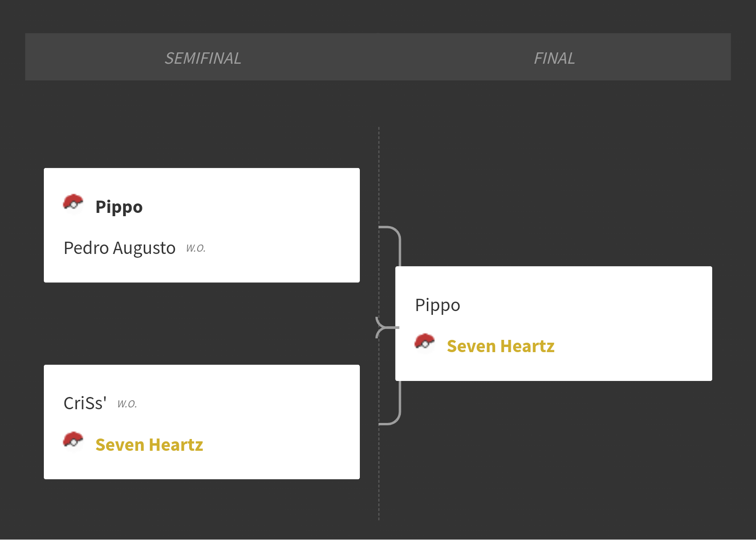Image resolution: width=756 pixels, height=540 pixels.
Task: Open the second semifinal match card
Action: (202, 422)
